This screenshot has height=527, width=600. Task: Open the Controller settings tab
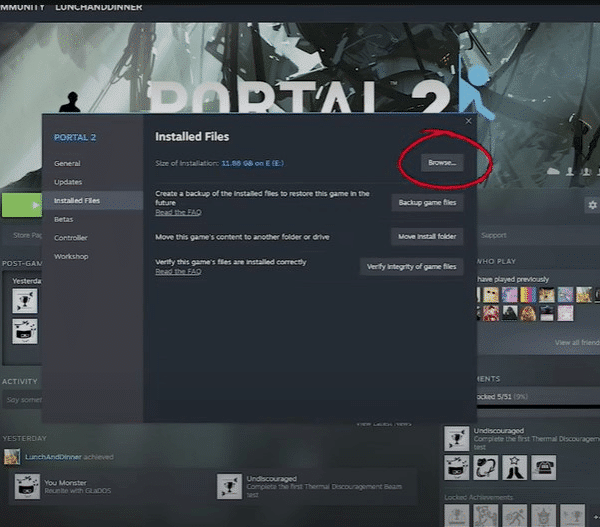point(71,238)
